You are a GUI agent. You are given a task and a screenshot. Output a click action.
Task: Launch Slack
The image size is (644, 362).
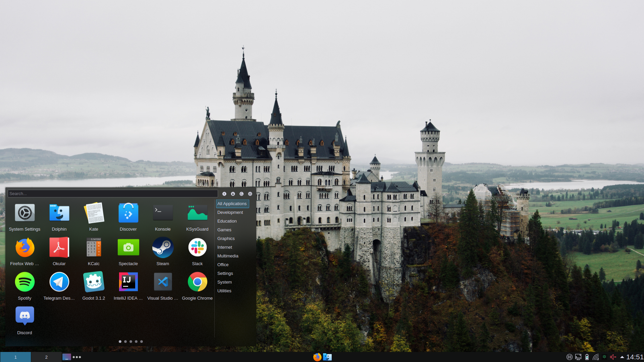[x=197, y=251]
